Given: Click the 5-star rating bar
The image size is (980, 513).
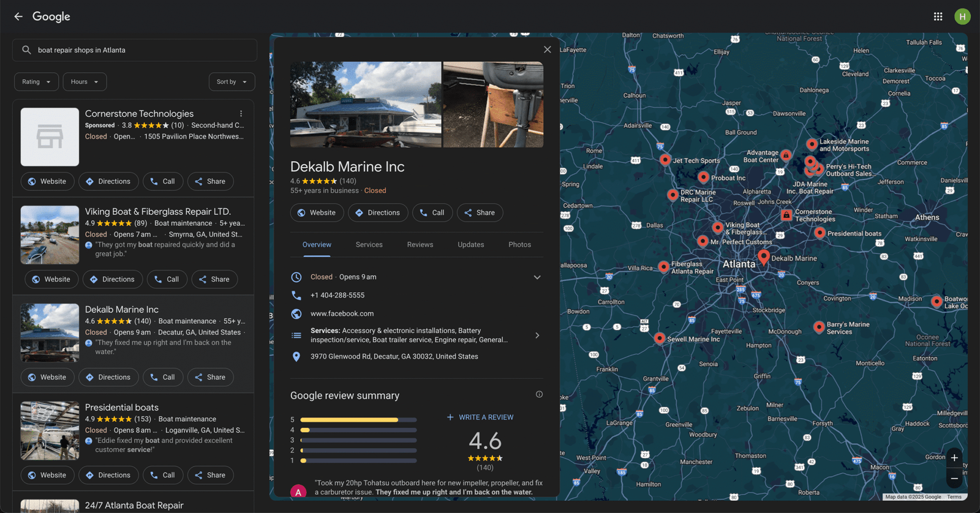Looking at the screenshot, I should 358,420.
